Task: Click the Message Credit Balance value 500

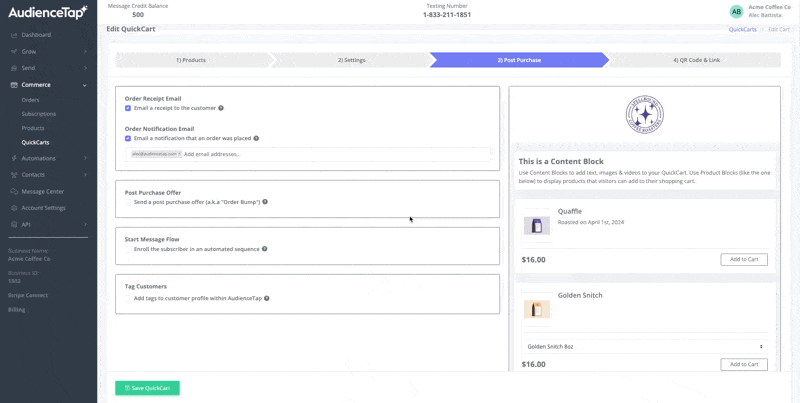Action: 138,15
